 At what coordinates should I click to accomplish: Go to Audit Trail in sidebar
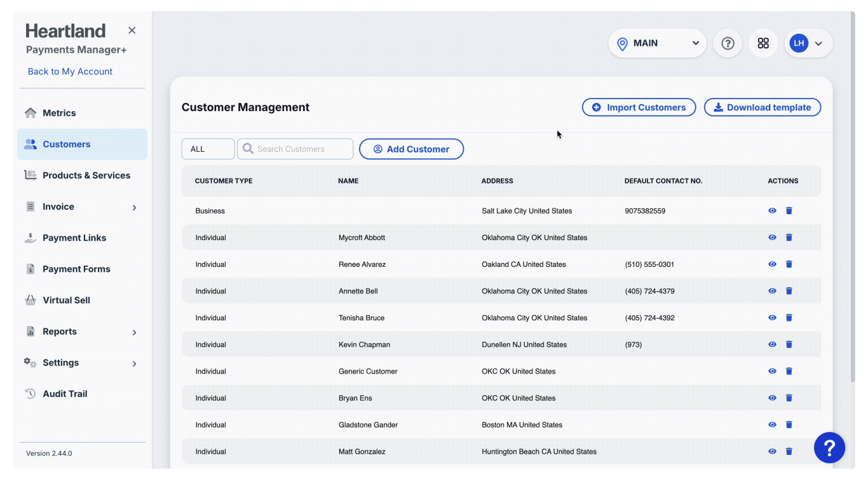click(65, 394)
